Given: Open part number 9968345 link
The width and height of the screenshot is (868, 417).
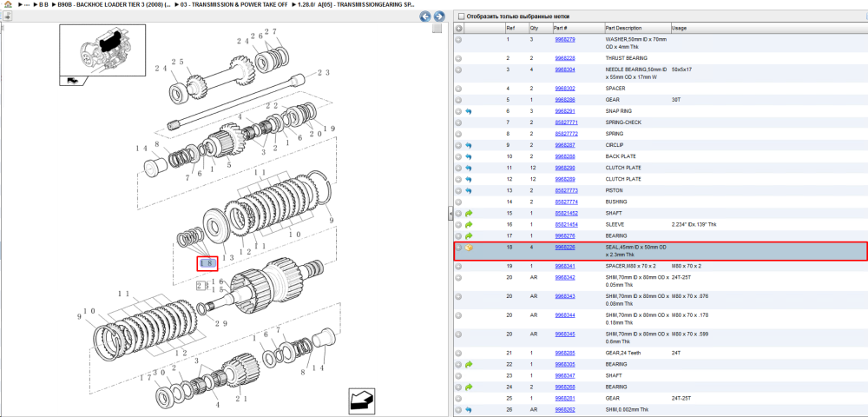Looking at the screenshot, I should (565, 334).
